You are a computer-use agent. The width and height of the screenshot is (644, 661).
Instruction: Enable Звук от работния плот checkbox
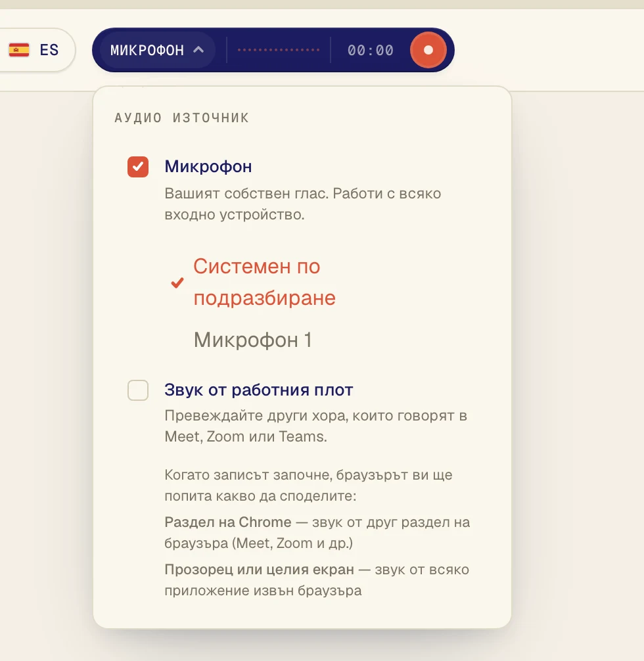[138, 390]
